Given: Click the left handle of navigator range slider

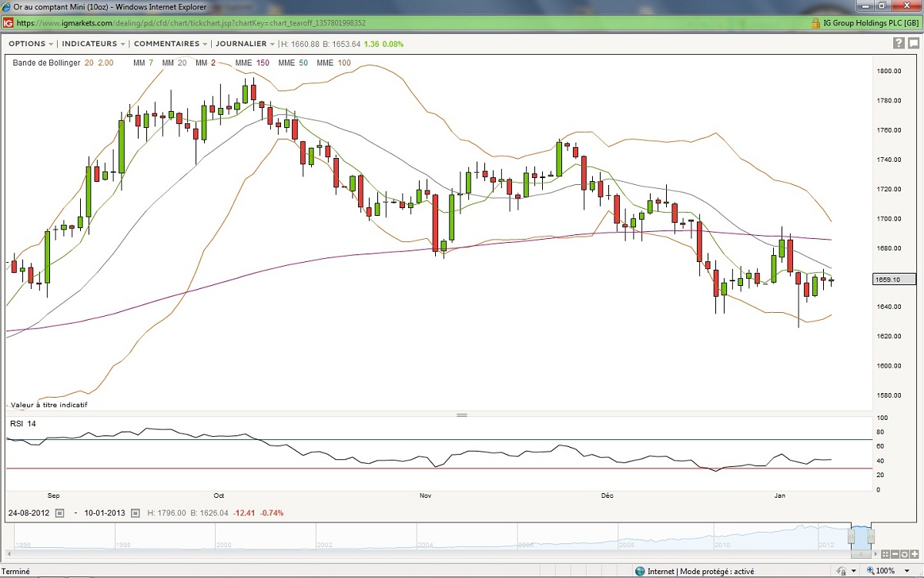Looking at the screenshot, I should pyautogui.click(x=852, y=536).
